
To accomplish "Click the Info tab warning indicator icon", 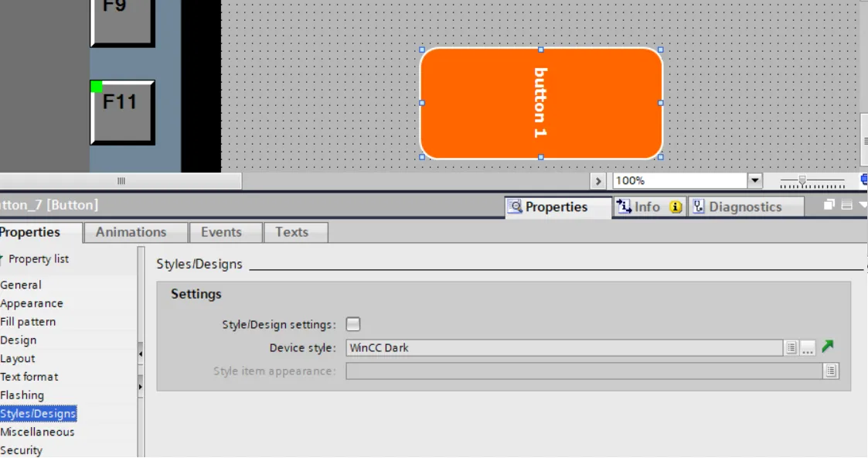I will pyautogui.click(x=676, y=207).
